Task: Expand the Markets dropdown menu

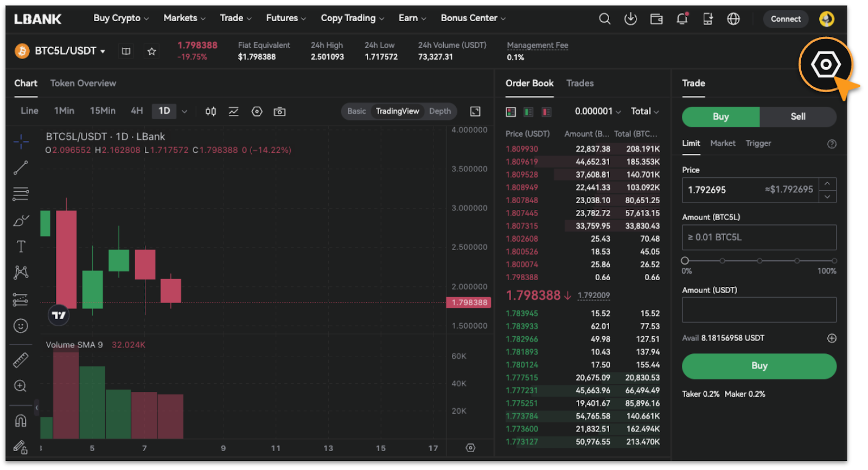Action: tap(184, 18)
